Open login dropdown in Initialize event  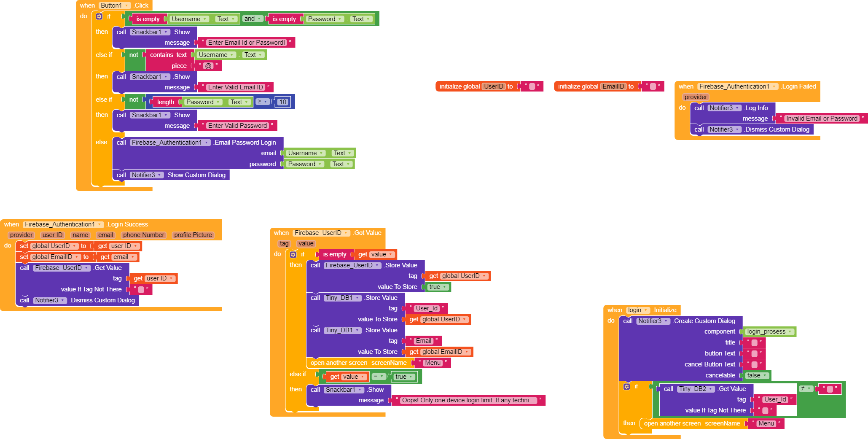tap(638, 310)
